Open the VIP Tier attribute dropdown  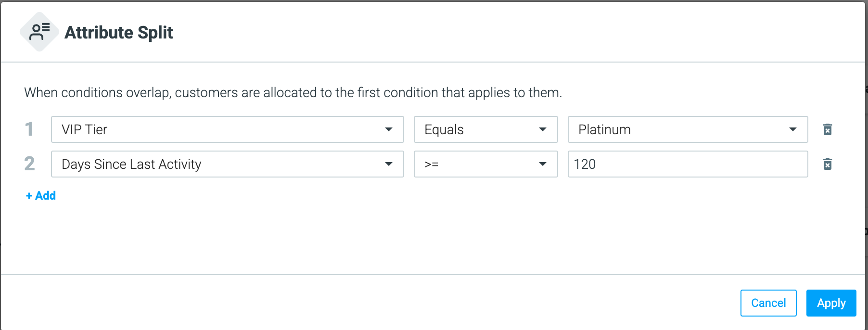point(227,129)
